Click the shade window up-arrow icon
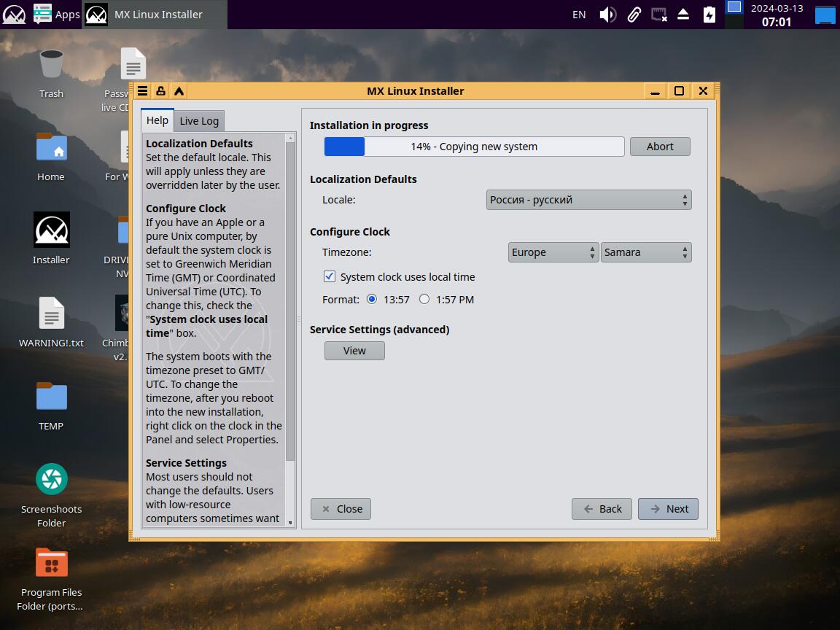 179,91
